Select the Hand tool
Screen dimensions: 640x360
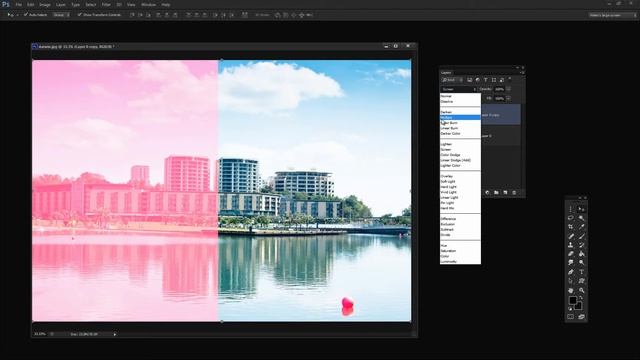tap(571, 290)
